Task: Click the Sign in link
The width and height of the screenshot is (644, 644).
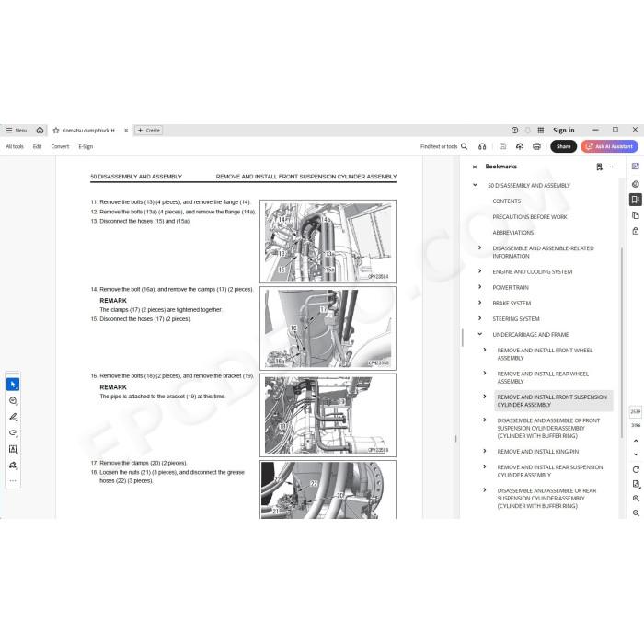Action: pos(563,131)
